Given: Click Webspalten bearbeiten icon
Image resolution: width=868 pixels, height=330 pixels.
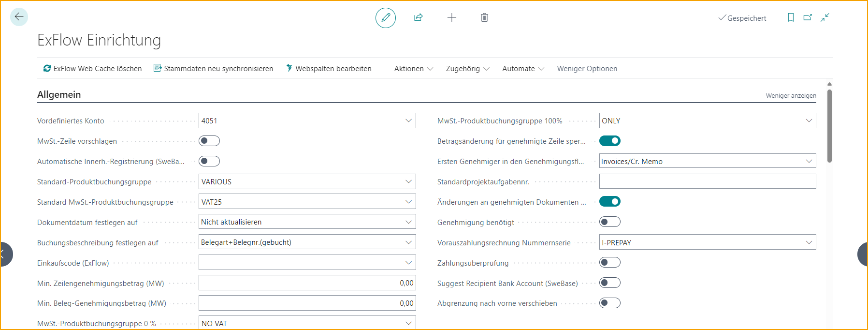Looking at the screenshot, I should pos(289,68).
